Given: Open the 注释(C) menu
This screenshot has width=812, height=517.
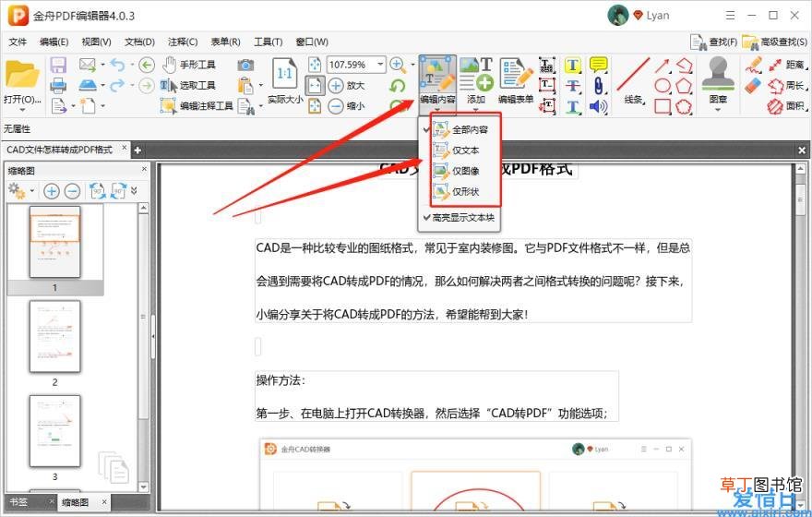Looking at the screenshot, I should pos(183,42).
